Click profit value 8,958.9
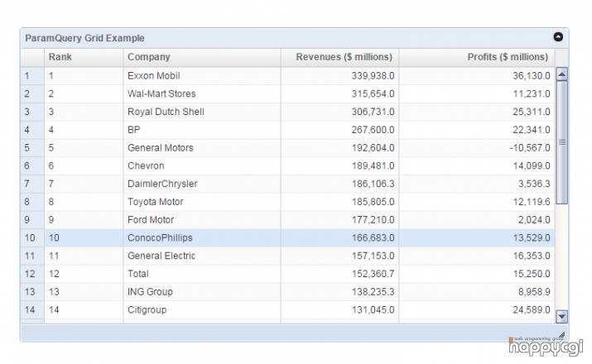 (x=534, y=292)
